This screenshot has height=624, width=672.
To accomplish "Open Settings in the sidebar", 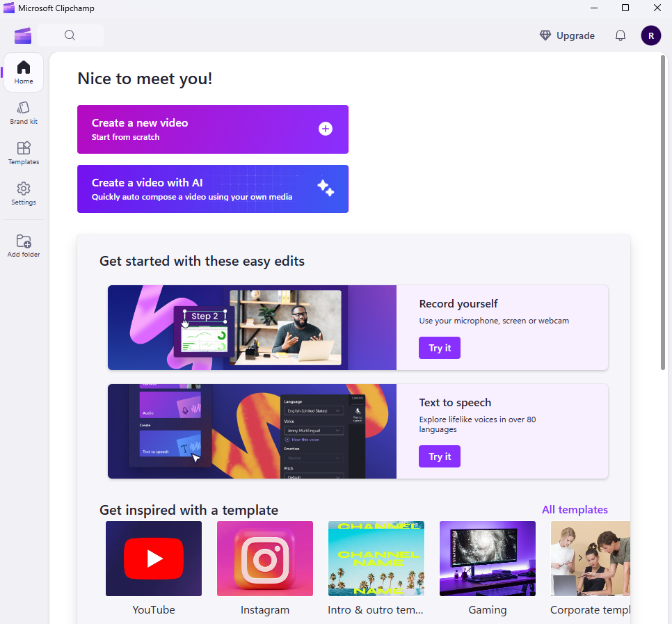I will 24,193.
